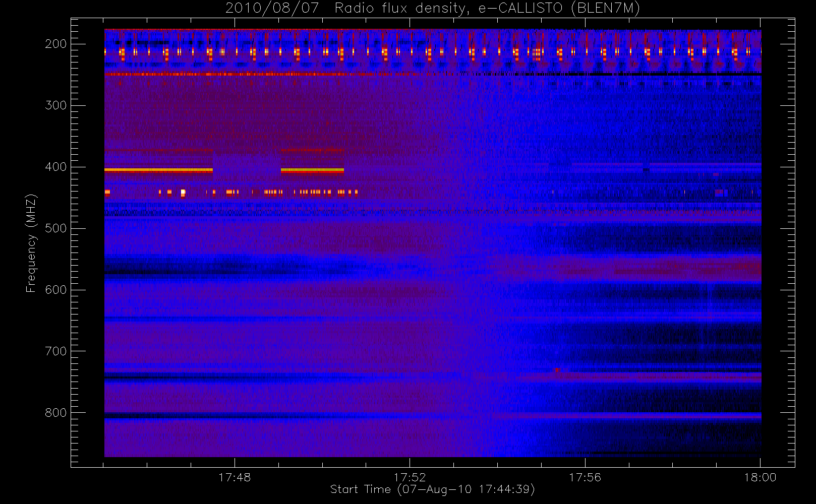Click the 18:00 time tick label

point(760,477)
